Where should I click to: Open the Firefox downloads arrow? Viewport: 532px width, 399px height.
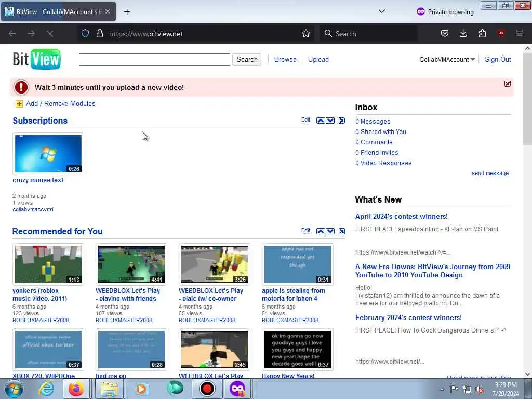pyautogui.click(x=463, y=33)
